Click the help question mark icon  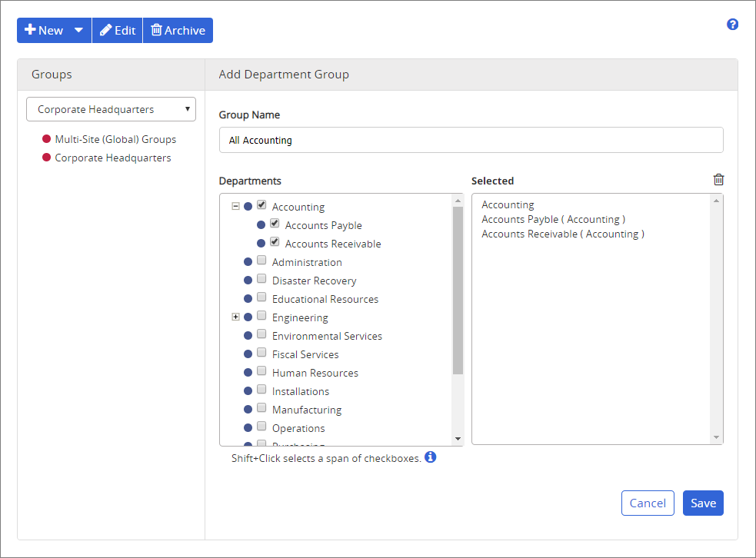click(x=732, y=25)
